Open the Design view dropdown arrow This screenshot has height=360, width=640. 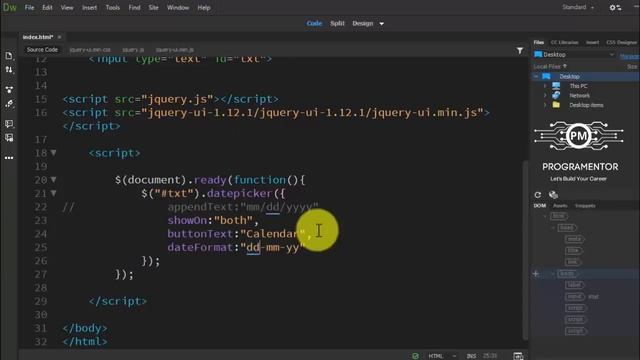pos(382,24)
